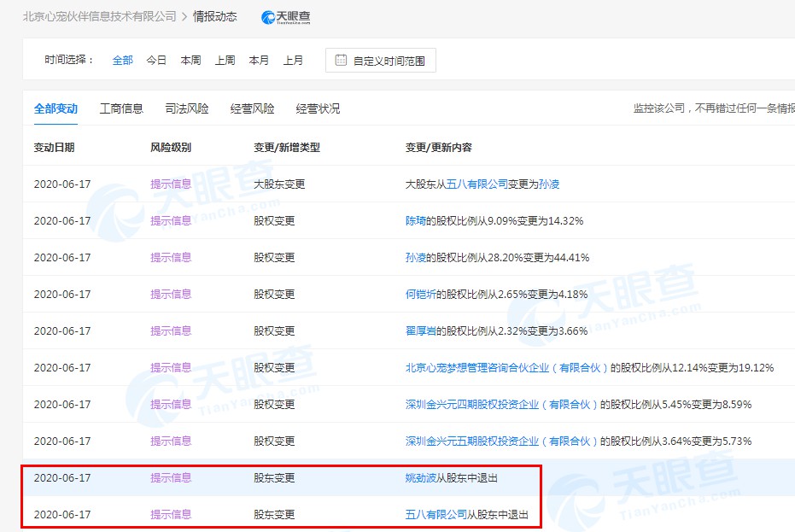Open 五八有限公司 link in 大股东变更 row
This screenshot has width=795, height=532.
point(477,184)
